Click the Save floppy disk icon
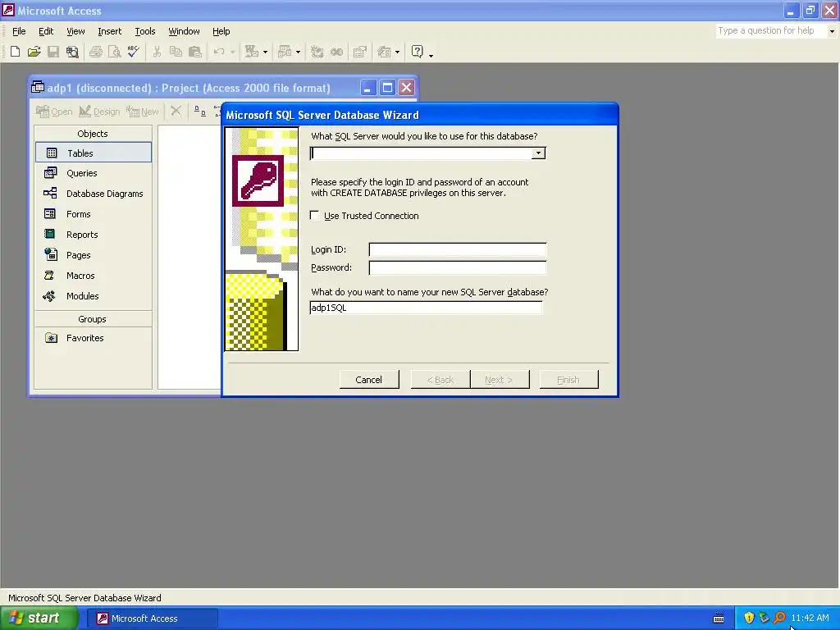840x630 pixels. (53, 52)
